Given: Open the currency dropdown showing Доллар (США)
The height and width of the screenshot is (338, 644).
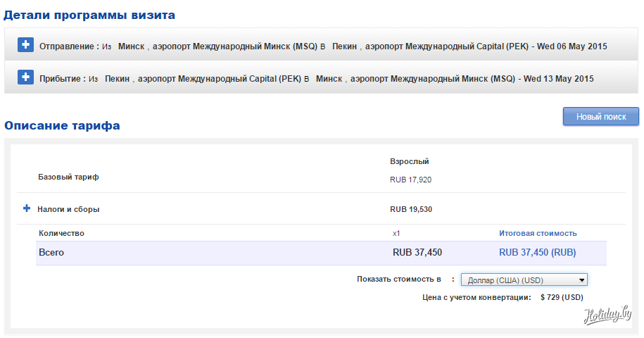Looking at the screenshot, I should (x=524, y=280).
